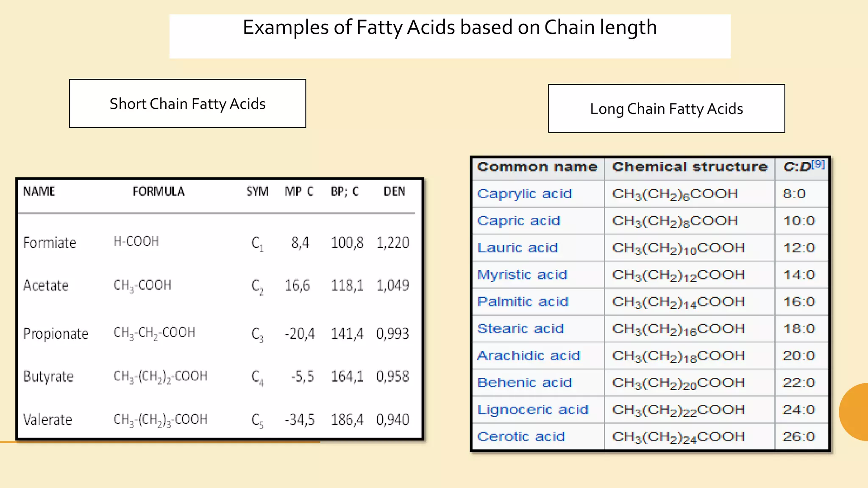
Task: Select the Cerotic acid link
Action: 521,436
